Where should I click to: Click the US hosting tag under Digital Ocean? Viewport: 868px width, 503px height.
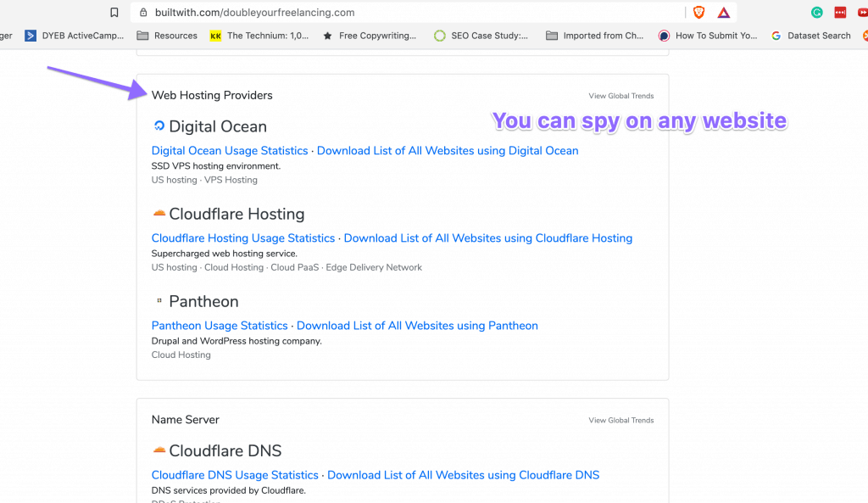(175, 180)
